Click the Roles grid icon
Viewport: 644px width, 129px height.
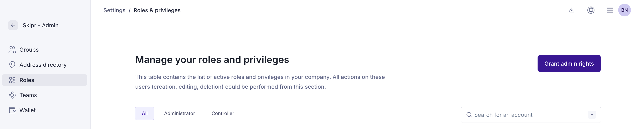(12, 80)
